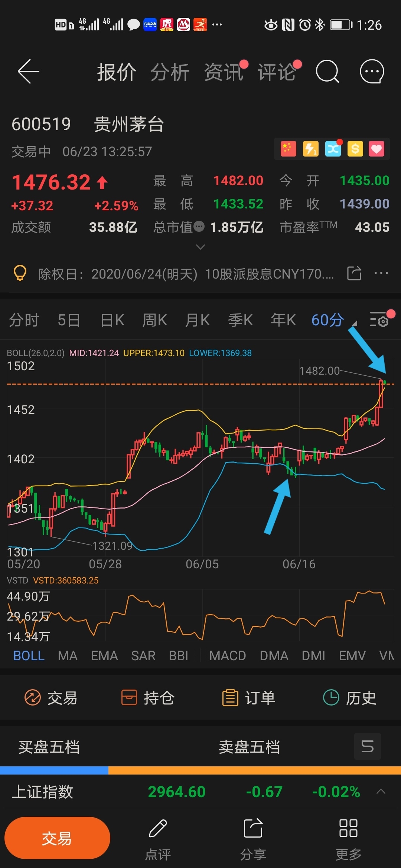Expand the 上证指数 index bar
Image resolution: width=401 pixels, height=868 pixels.
click(381, 791)
